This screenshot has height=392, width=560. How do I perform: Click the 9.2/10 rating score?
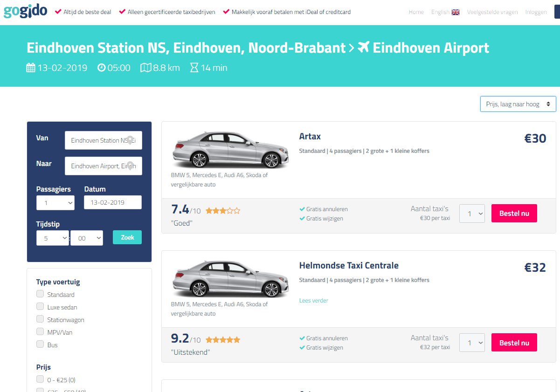point(186,338)
